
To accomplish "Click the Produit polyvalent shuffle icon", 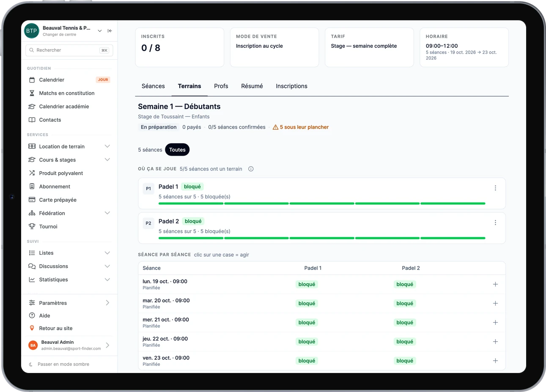I will coord(32,173).
